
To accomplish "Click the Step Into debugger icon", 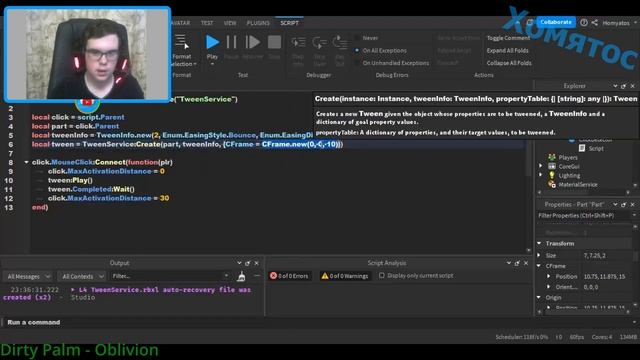I will click(298, 42).
